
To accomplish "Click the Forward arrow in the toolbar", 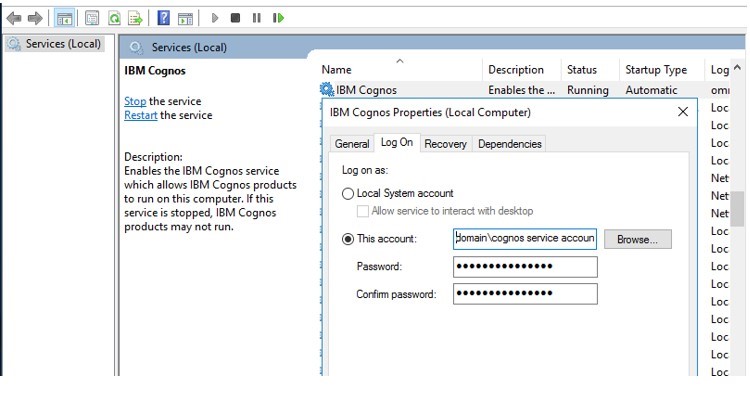I will coord(35,18).
